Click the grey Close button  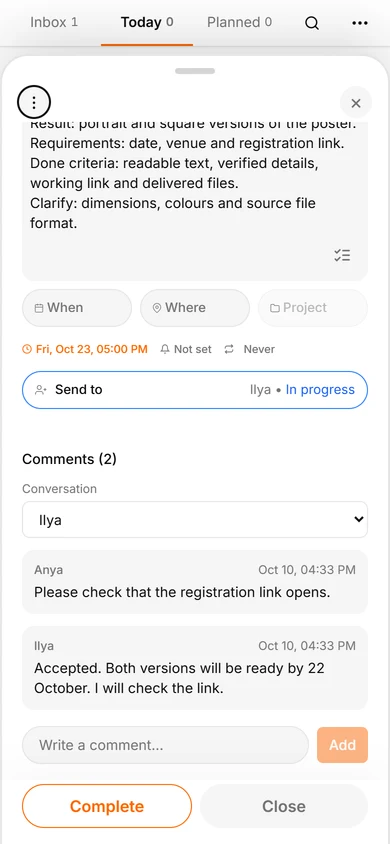click(x=284, y=806)
